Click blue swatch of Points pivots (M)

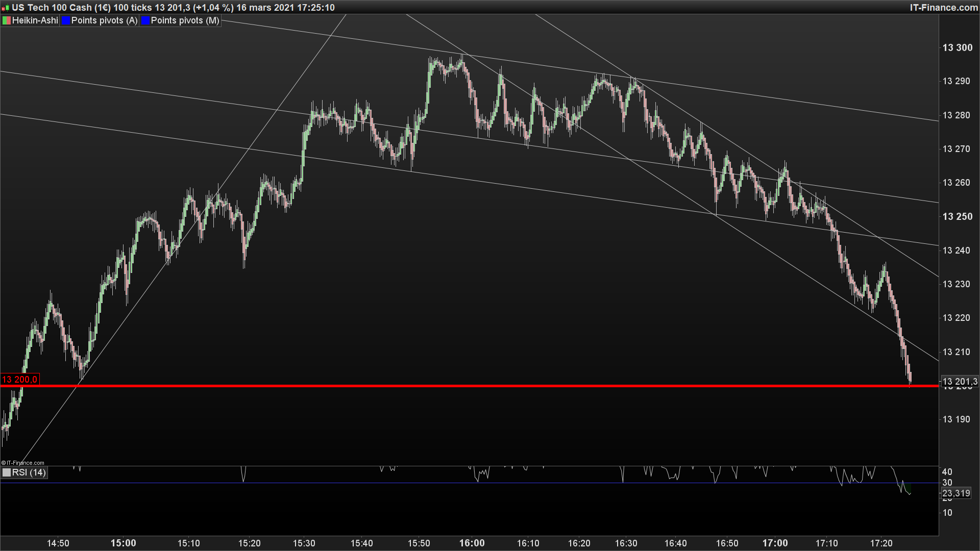click(145, 20)
